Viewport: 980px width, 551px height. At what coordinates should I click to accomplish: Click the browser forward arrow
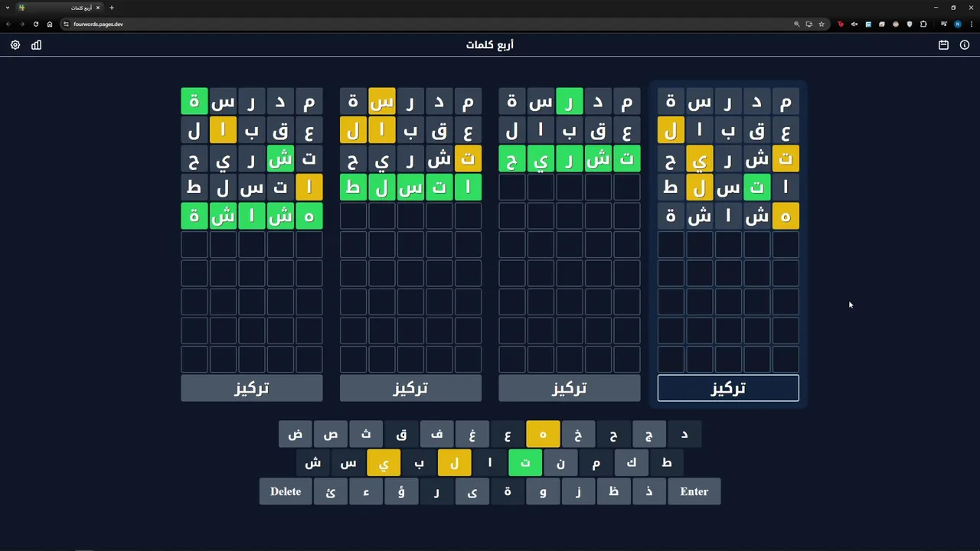click(21, 24)
